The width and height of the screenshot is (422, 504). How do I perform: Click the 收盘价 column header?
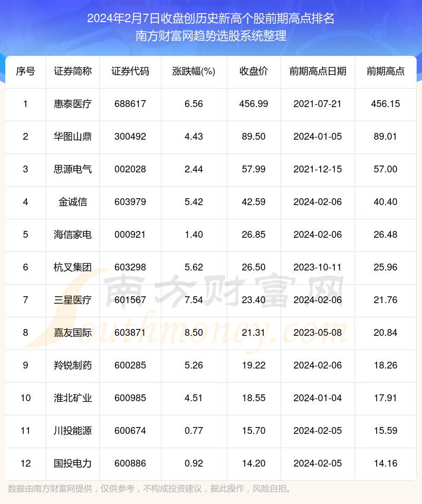tap(254, 71)
